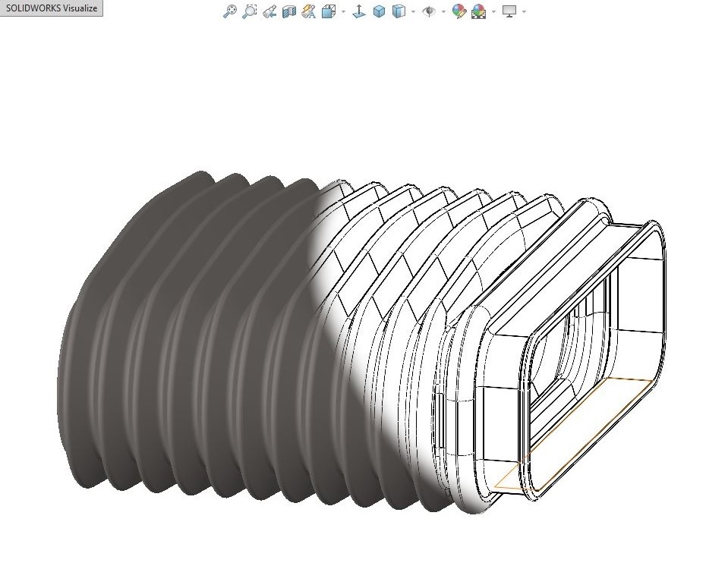Screen dimensions: 728x588
Task: Select the Zoom to Area tool
Action: click(249, 11)
